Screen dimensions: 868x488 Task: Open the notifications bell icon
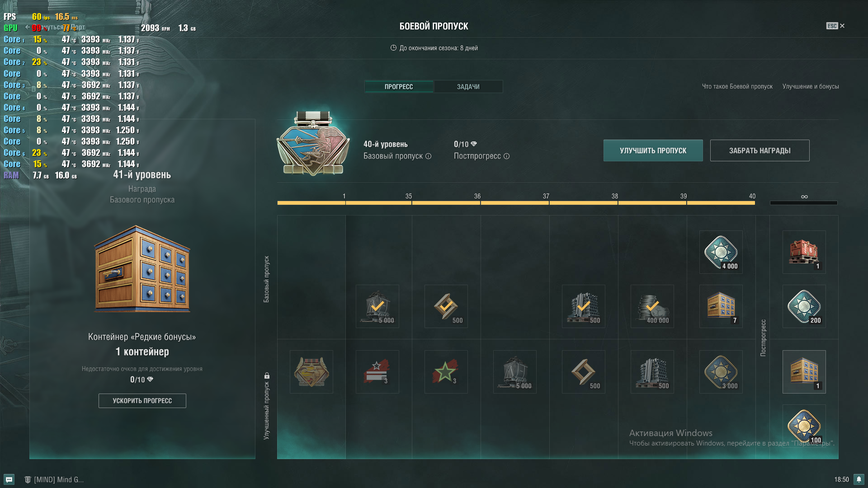(859, 479)
